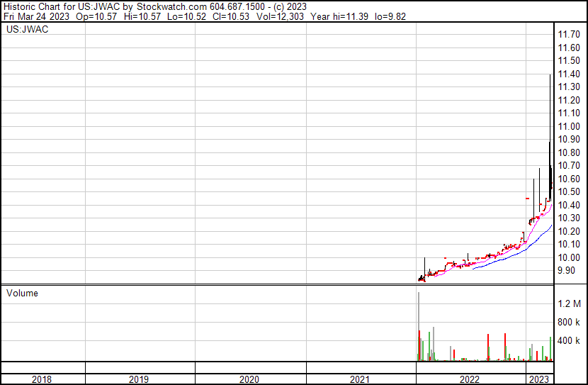Click the Volume panel label
The height and width of the screenshot is (385, 588).
pos(22,293)
